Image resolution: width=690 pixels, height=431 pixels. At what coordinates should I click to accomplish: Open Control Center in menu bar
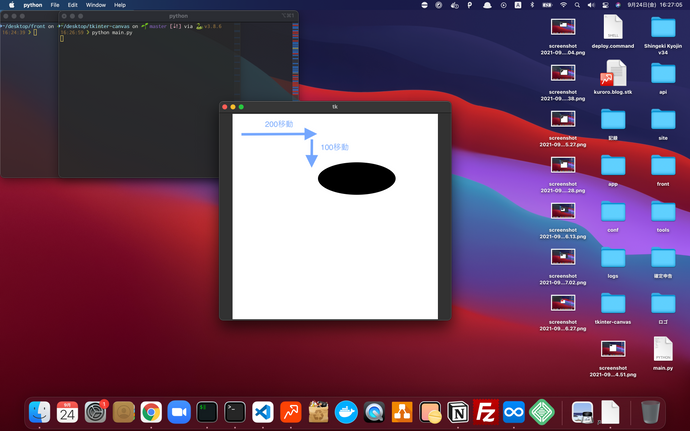coord(605,5)
